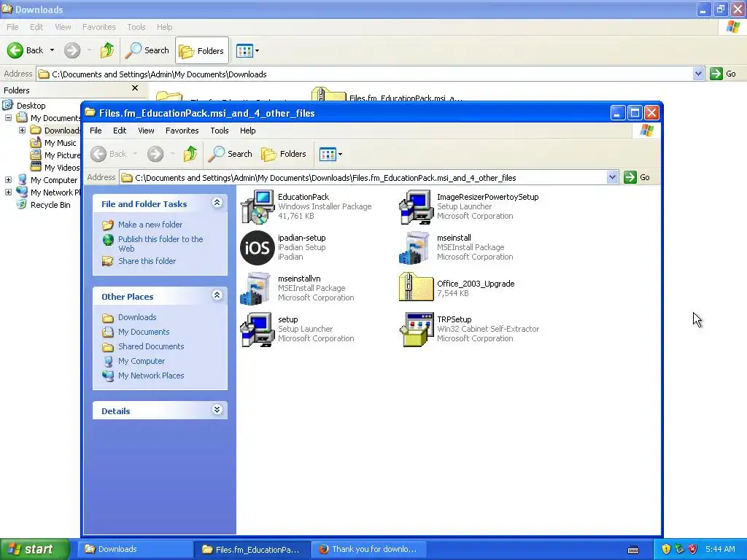
Task: Click Go button in Downloads window address bar
Action: click(723, 74)
